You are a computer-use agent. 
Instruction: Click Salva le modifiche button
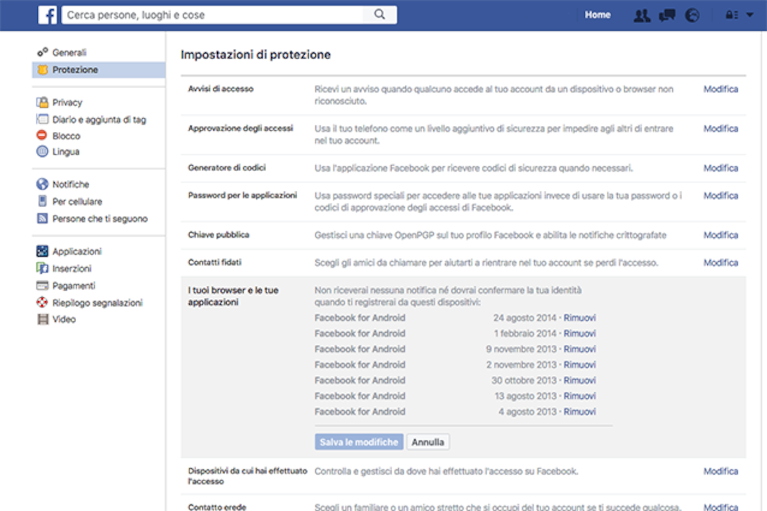tap(359, 442)
